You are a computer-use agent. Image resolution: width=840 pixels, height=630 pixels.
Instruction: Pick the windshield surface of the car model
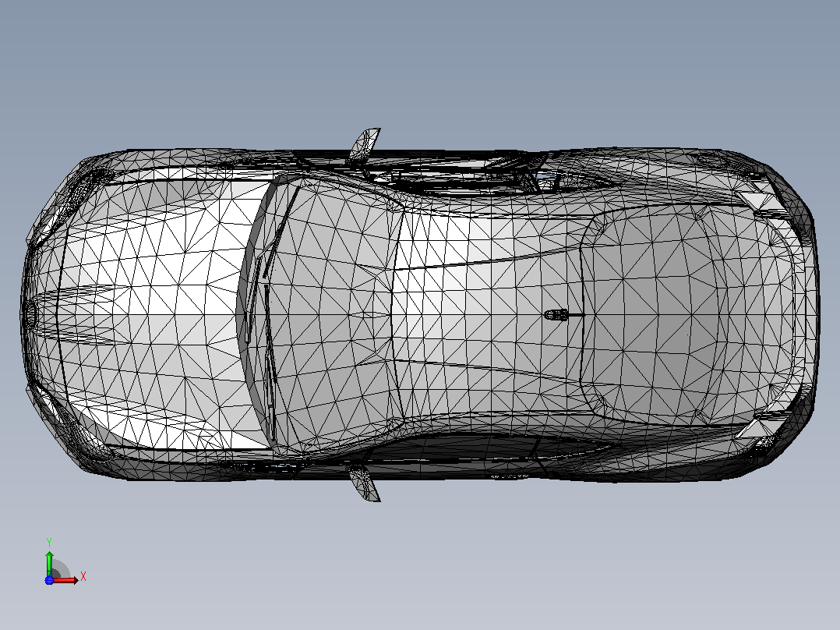click(332, 313)
